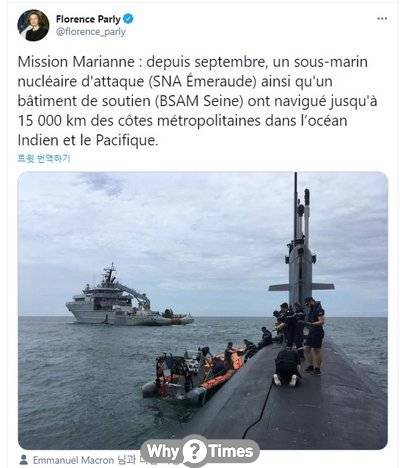Viewport: 400px width, 468px height.
Task: Click the blue verified badge
Action: coord(128,19)
